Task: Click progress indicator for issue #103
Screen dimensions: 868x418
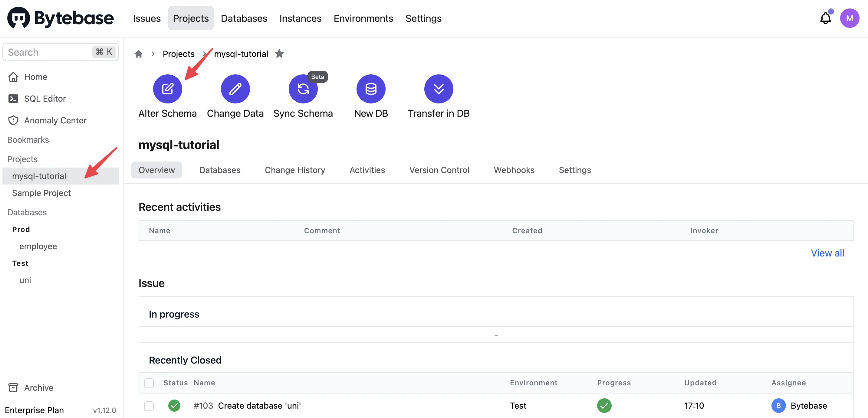Action: click(604, 406)
